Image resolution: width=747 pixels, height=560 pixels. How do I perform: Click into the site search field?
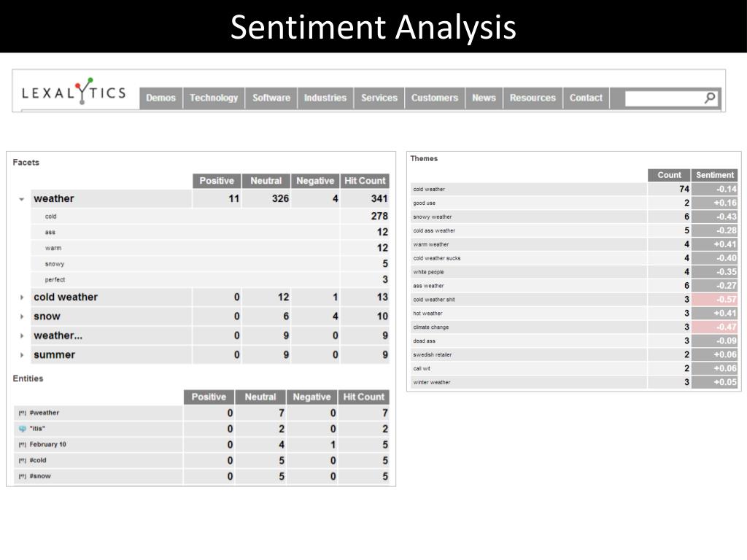(662, 98)
